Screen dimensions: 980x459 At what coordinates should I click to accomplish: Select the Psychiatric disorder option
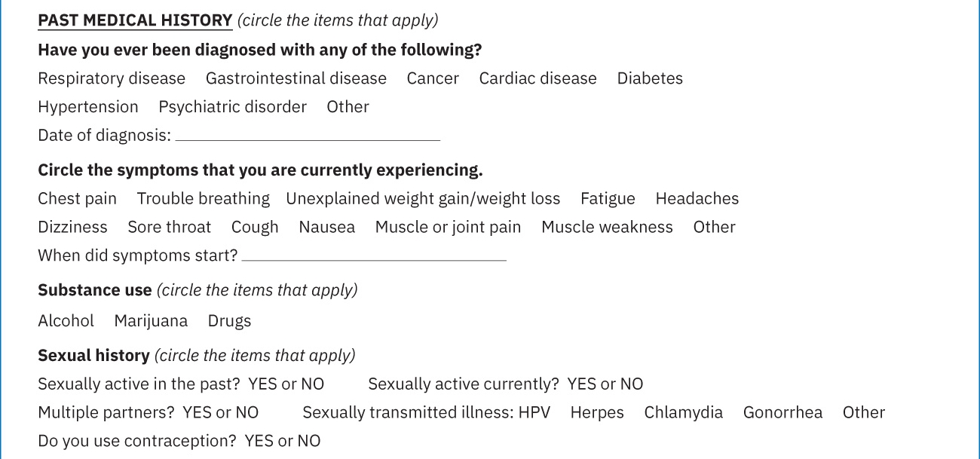click(x=232, y=107)
